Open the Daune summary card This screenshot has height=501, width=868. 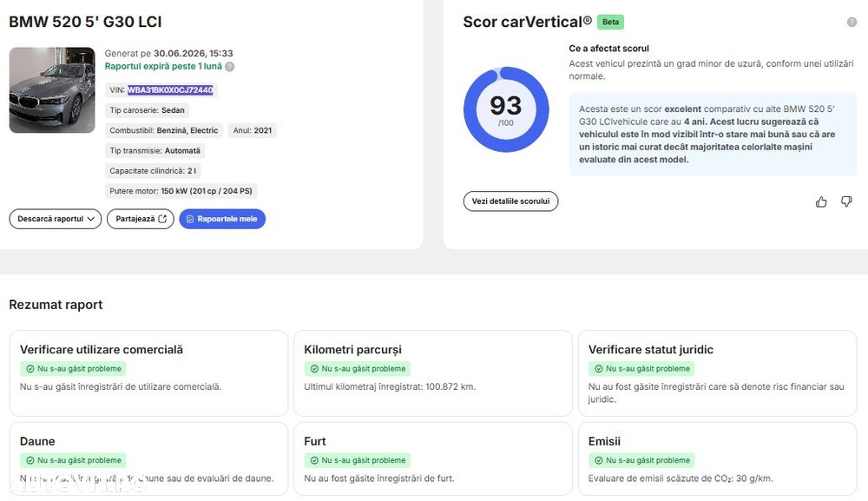(149, 459)
